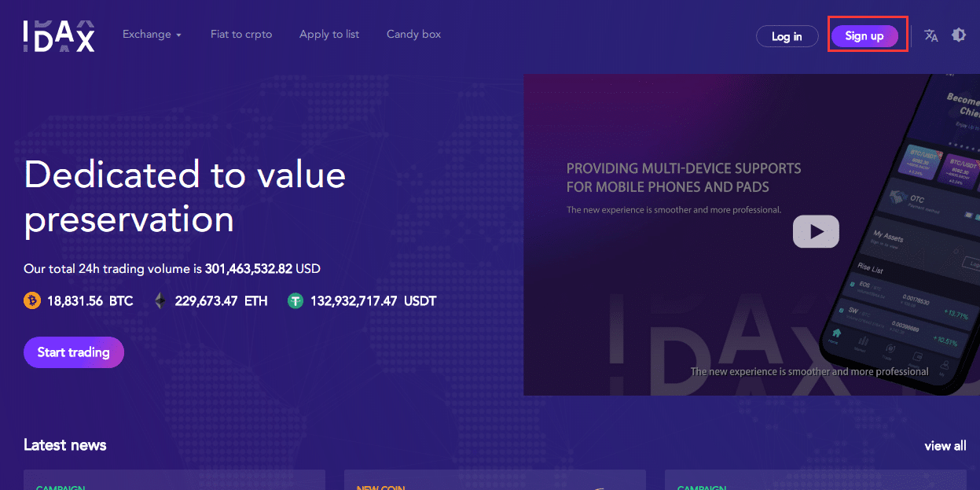Open the NEW COIN news card
Screen dimensions: 980x490
point(495,480)
